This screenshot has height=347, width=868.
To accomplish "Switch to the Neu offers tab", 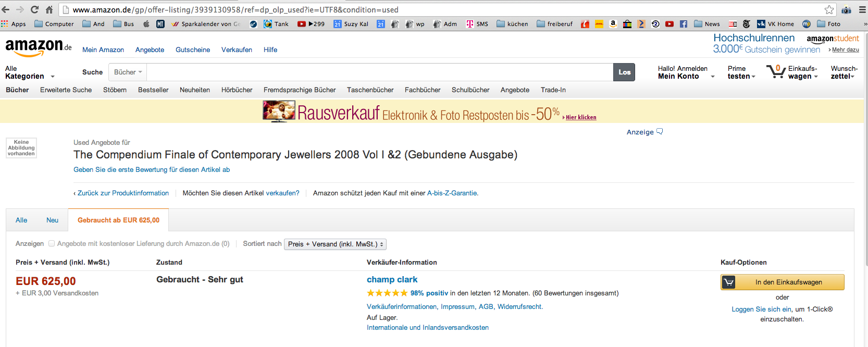I will click(x=52, y=220).
